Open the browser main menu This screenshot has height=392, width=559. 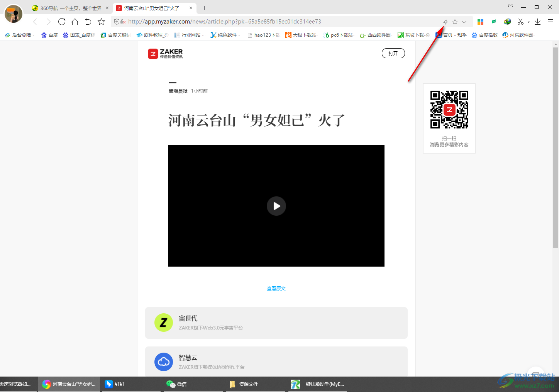tap(551, 22)
